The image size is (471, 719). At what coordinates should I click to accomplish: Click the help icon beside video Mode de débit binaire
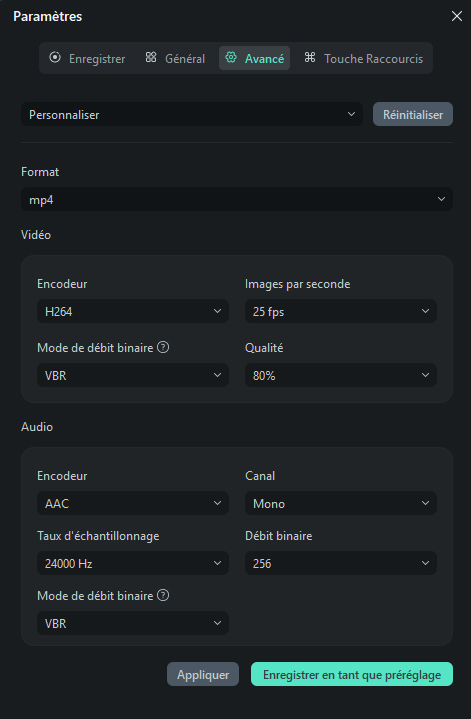163,347
